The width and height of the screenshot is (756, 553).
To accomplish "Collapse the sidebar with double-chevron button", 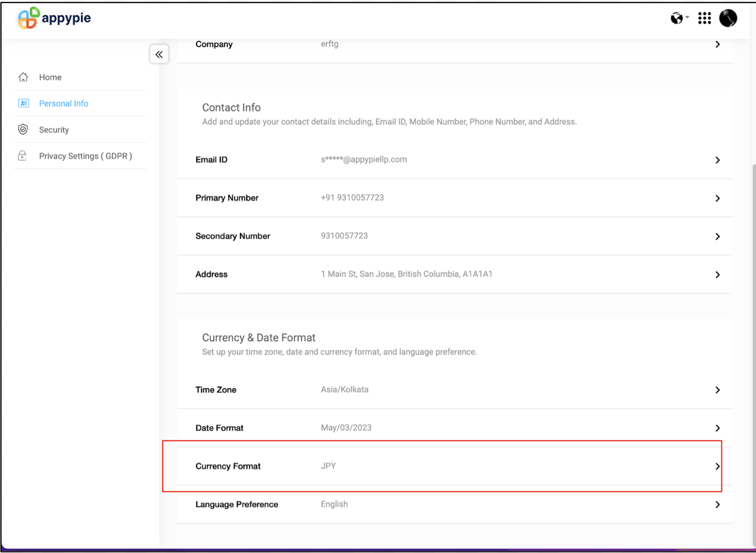I will pyautogui.click(x=159, y=54).
